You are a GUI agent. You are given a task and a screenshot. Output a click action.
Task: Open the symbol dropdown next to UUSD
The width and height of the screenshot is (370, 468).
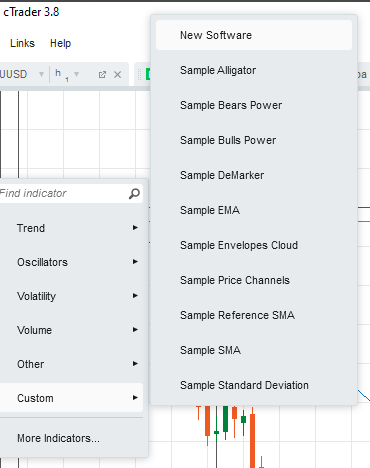pyautogui.click(x=41, y=74)
